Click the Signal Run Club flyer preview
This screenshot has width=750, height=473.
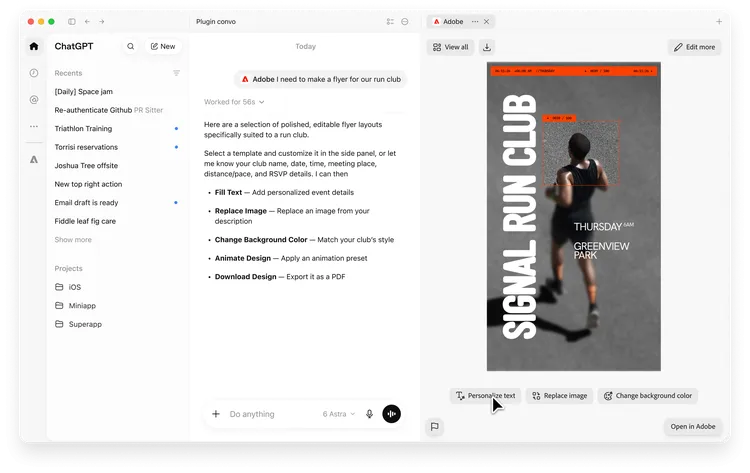(574, 216)
